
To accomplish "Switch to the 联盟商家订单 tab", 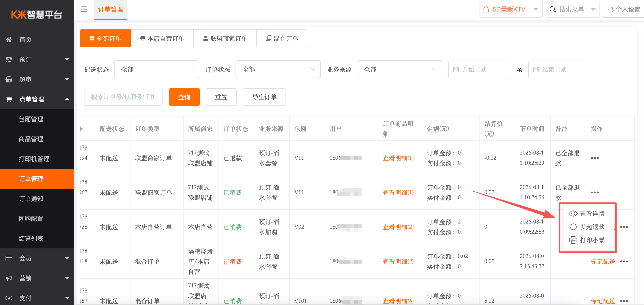I will 225,38.
